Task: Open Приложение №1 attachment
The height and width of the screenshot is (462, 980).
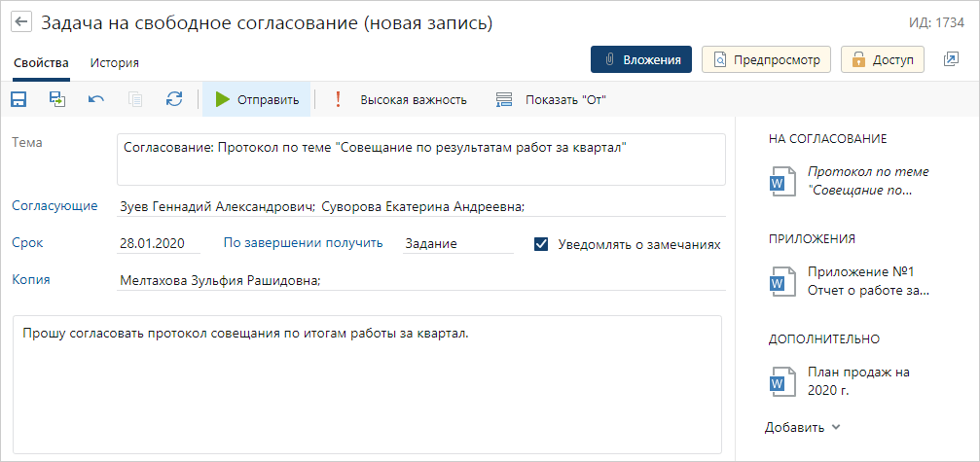Action: [868, 281]
